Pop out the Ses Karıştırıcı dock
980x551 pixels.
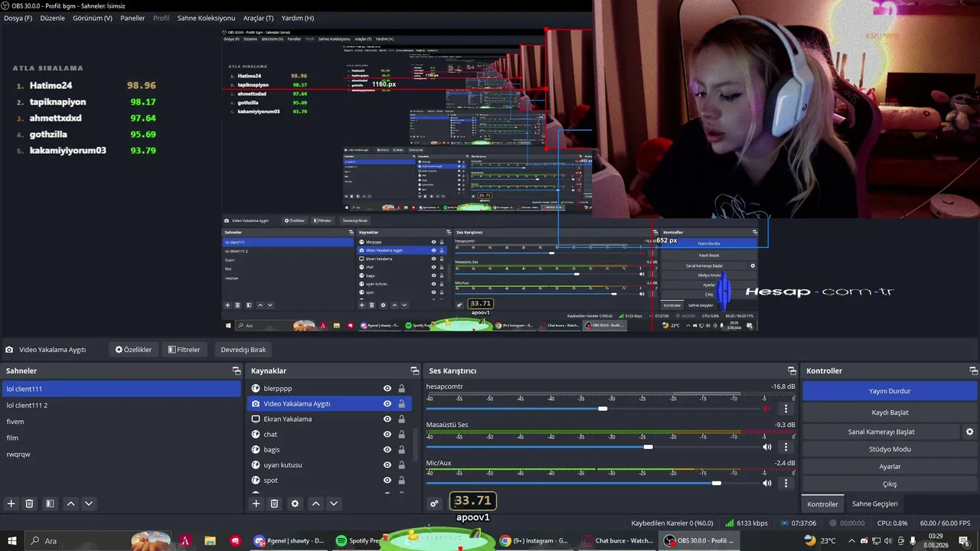point(792,371)
